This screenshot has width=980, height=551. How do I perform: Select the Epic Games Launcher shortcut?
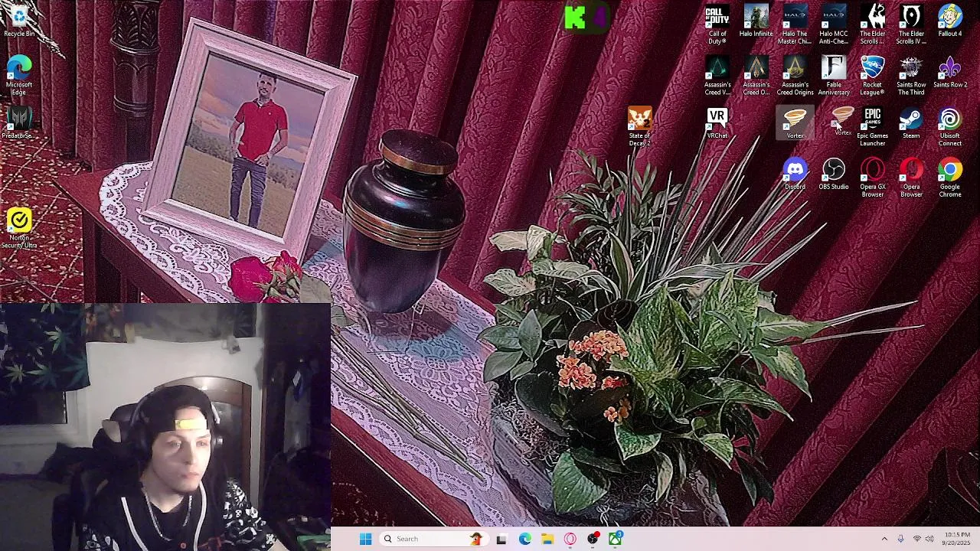872,127
